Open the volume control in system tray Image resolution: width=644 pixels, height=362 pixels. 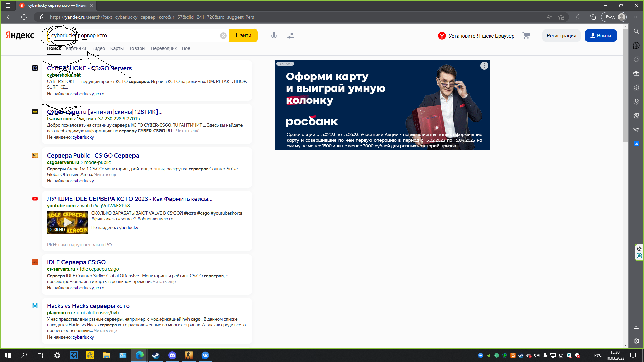(537, 355)
